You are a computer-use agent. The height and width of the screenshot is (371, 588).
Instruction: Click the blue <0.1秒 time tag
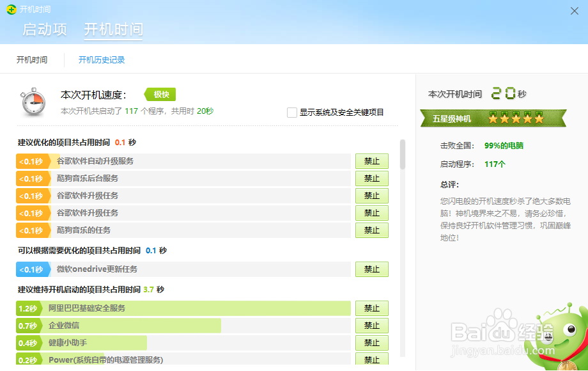[x=33, y=269]
